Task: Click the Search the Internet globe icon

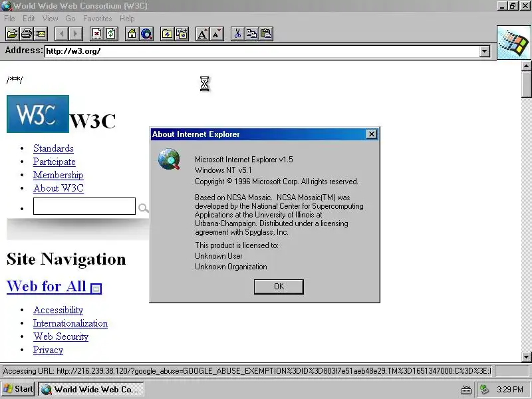Action: click(x=146, y=34)
